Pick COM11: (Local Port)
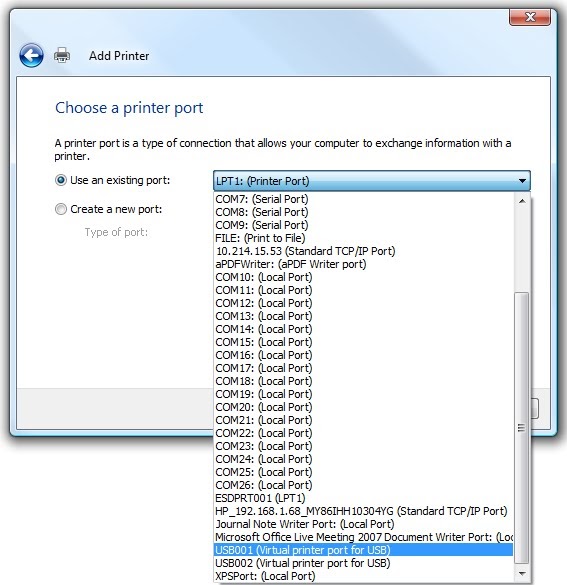This screenshot has width=567, height=585. point(364,290)
